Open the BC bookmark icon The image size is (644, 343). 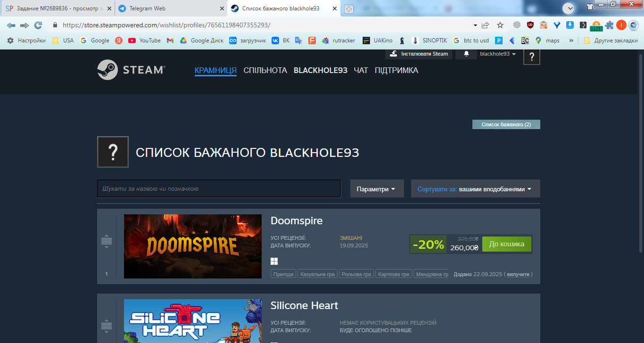pyautogui.click(x=525, y=41)
